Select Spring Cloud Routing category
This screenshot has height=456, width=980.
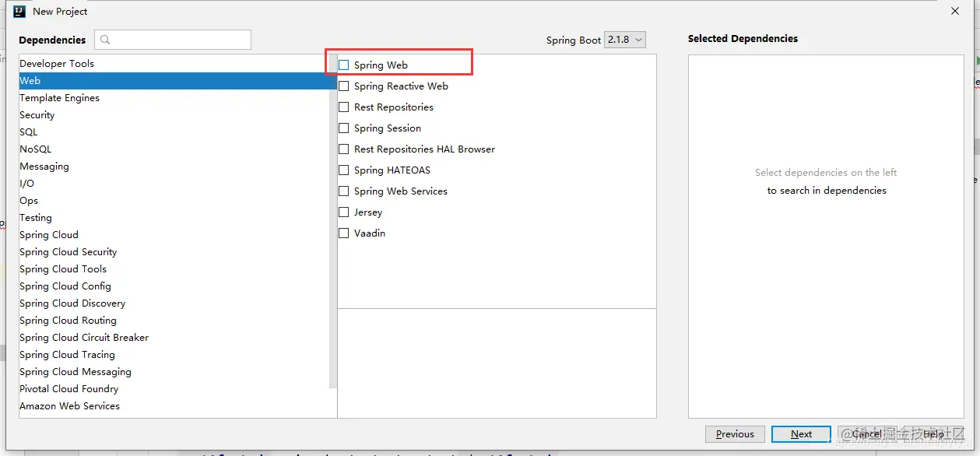(174, 321)
